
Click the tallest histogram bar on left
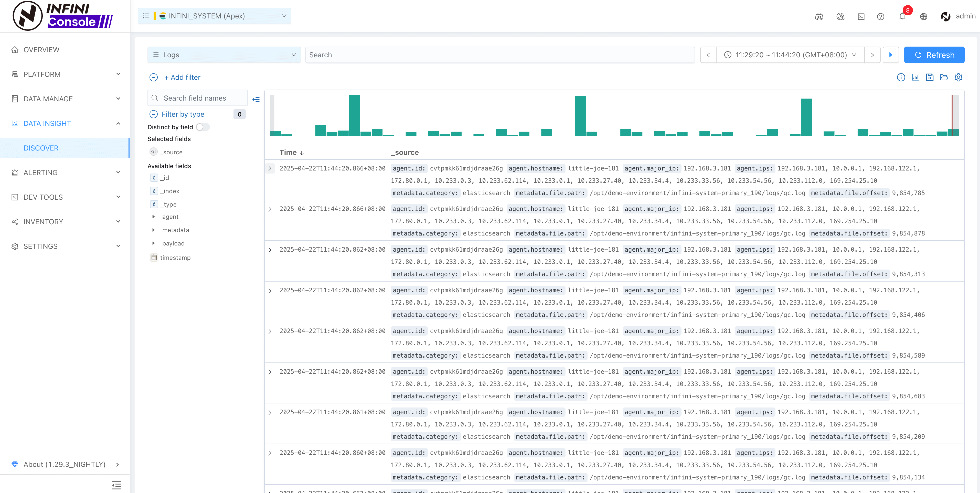pyautogui.click(x=354, y=116)
